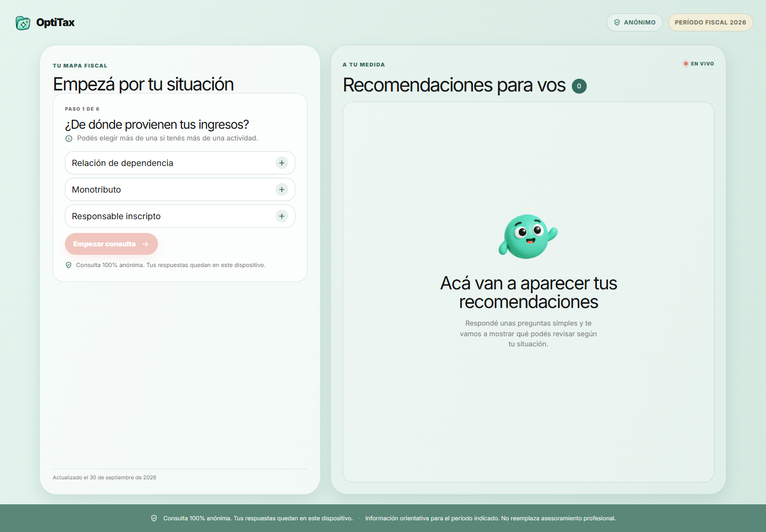Viewport: 766px width, 532px height.
Task: Click the shield icon in Anónimo badge
Action: pyautogui.click(x=617, y=22)
